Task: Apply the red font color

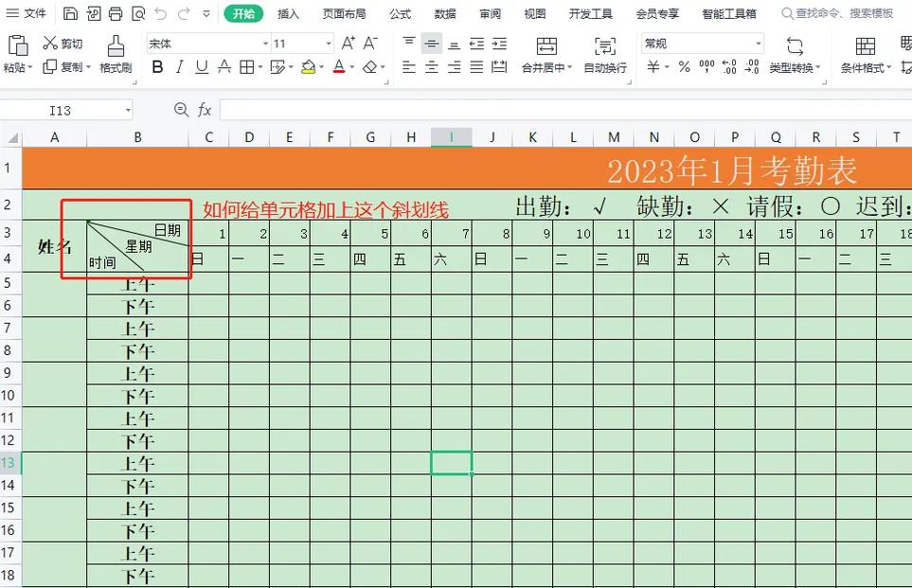Action: [339, 67]
